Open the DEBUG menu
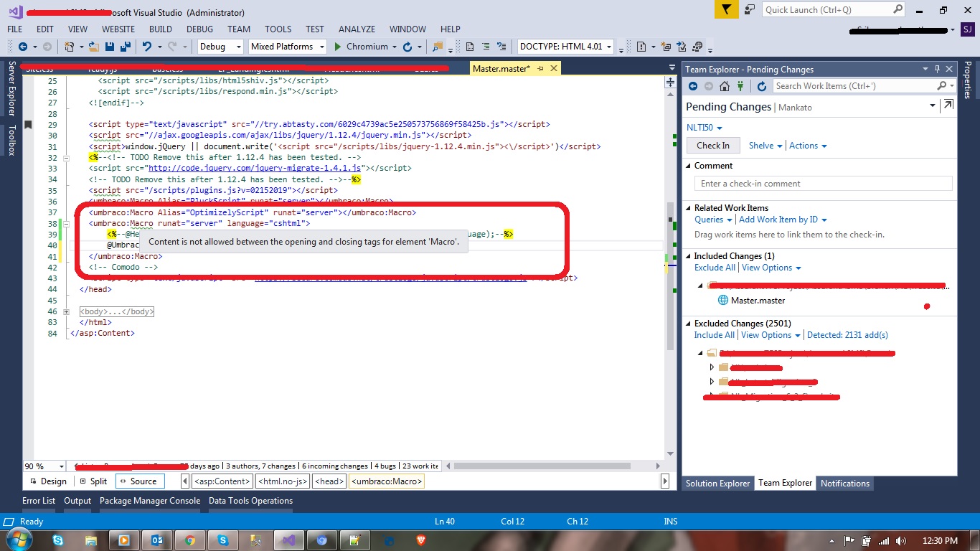Image resolution: width=980 pixels, height=551 pixels. pyautogui.click(x=199, y=29)
